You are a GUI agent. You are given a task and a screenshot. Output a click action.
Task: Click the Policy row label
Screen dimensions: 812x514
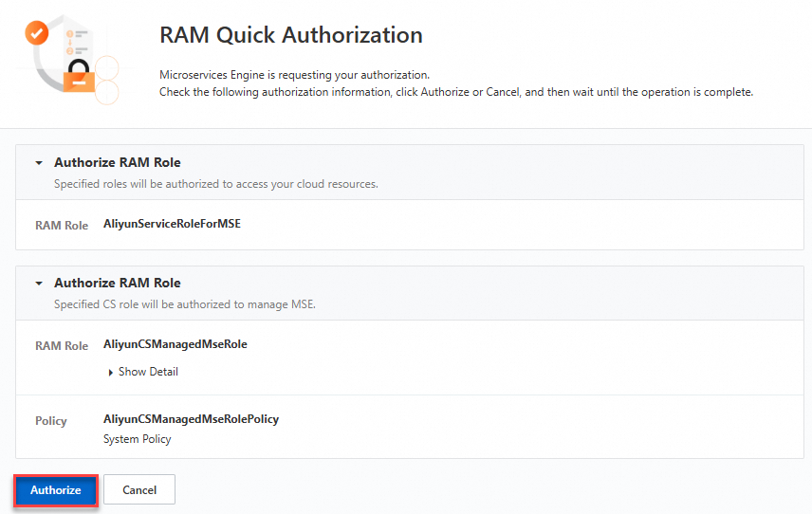coord(51,421)
